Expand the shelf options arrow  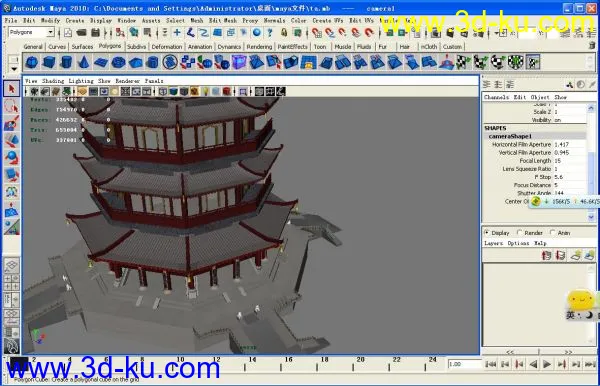click(14, 69)
